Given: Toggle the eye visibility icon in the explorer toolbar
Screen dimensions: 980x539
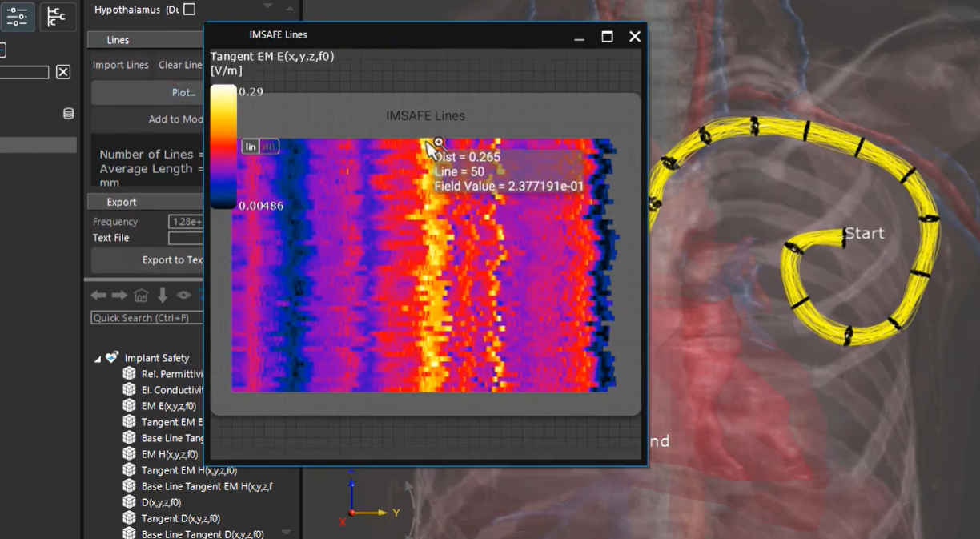Looking at the screenshot, I should (x=183, y=296).
